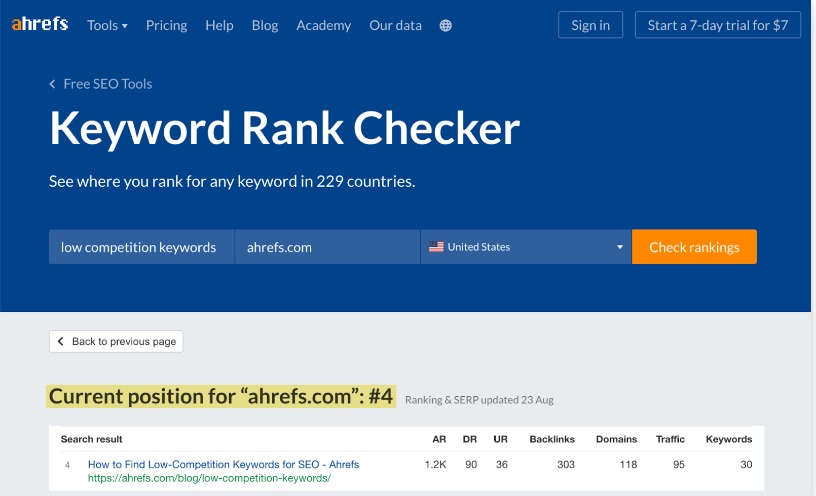The height and width of the screenshot is (496, 816).
Task: Open the How to Find Low-Competition Keywords result
Action: pos(223,464)
